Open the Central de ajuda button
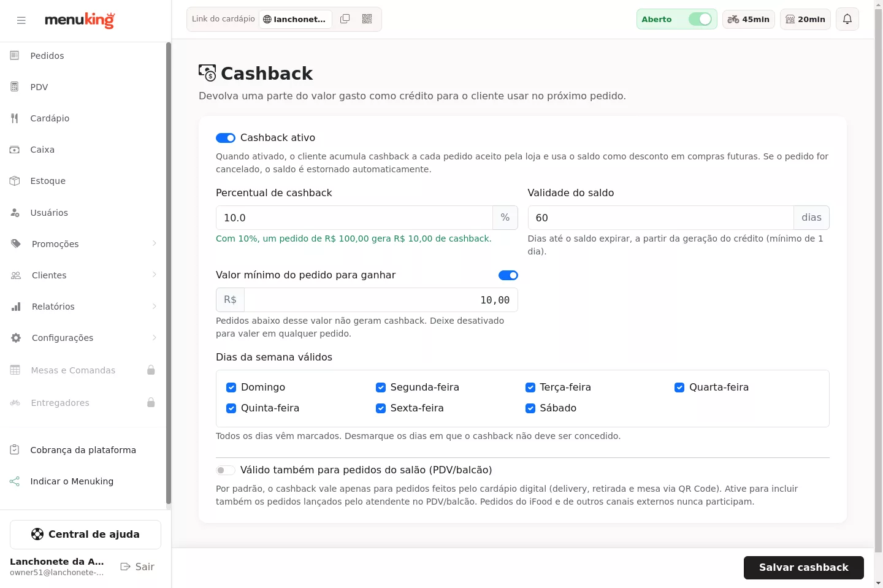883x588 pixels. pyautogui.click(x=85, y=535)
